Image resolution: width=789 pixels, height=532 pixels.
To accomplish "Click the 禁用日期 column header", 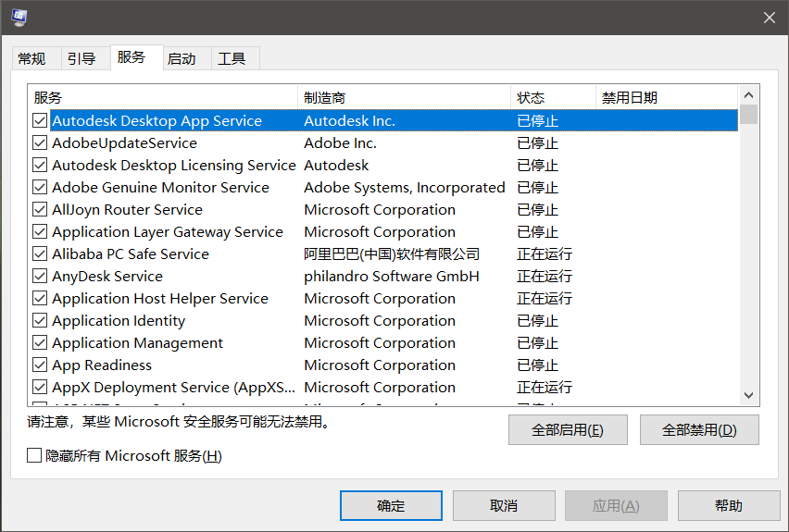I will 667,97.
